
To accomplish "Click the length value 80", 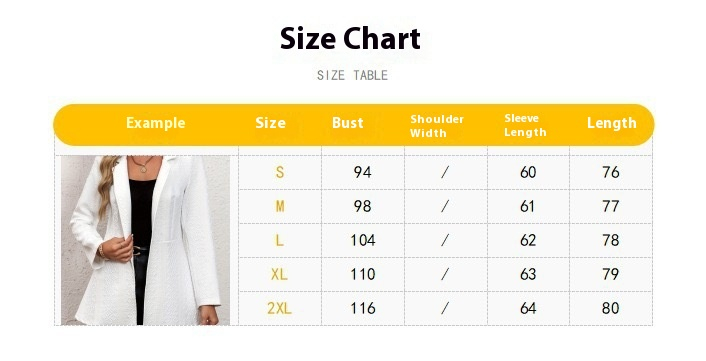I will 611,308.
